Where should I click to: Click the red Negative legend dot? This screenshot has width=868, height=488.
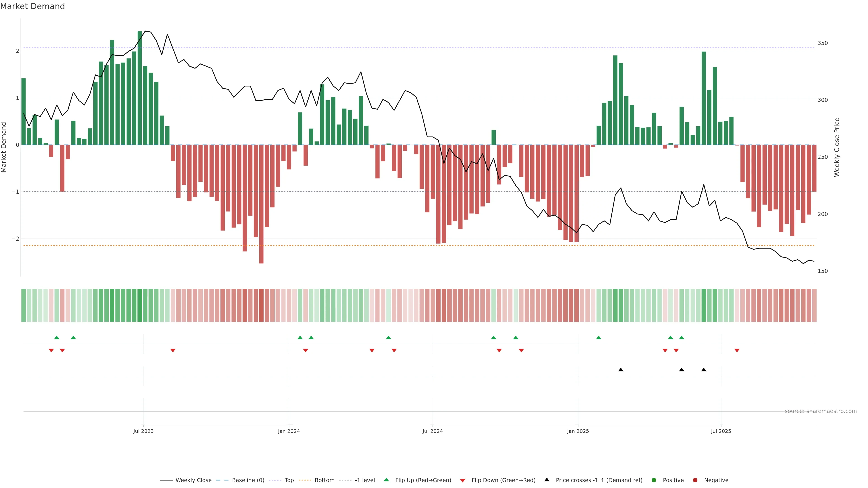[x=695, y=480]
